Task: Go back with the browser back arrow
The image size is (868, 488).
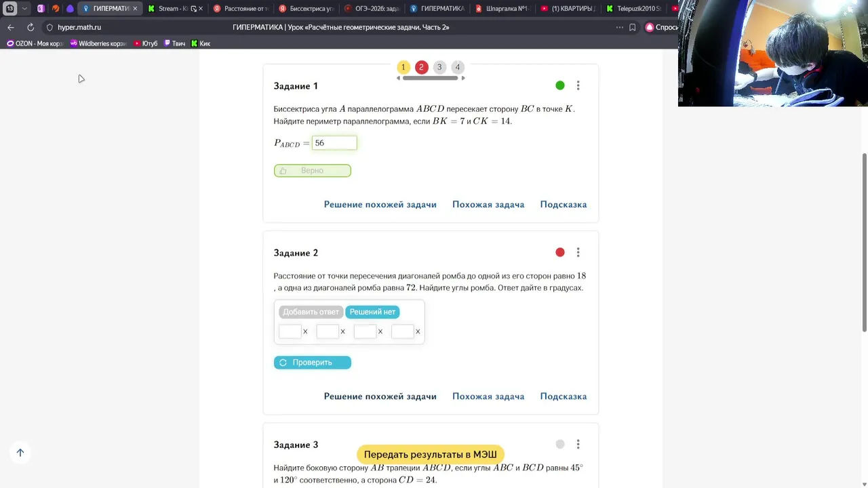Action: tap(11, 27)
